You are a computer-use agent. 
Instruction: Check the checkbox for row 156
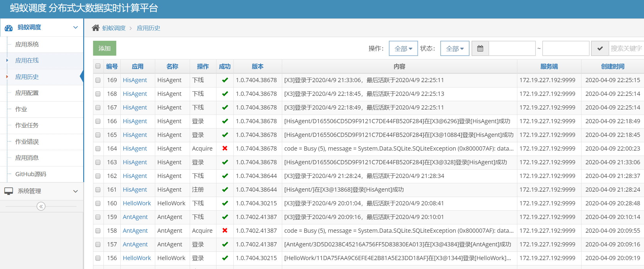pyautogui.click(x=98, y=258)
